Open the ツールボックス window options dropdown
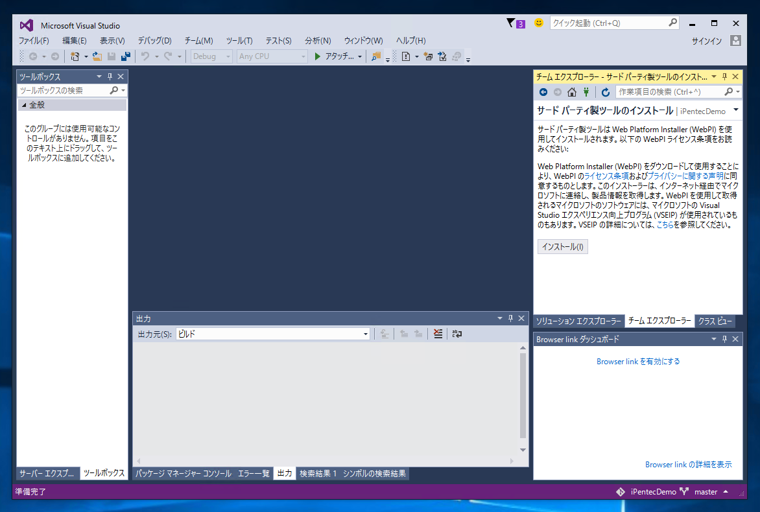The height and width of the screenshot is (512, 760). tap(99, 77)
